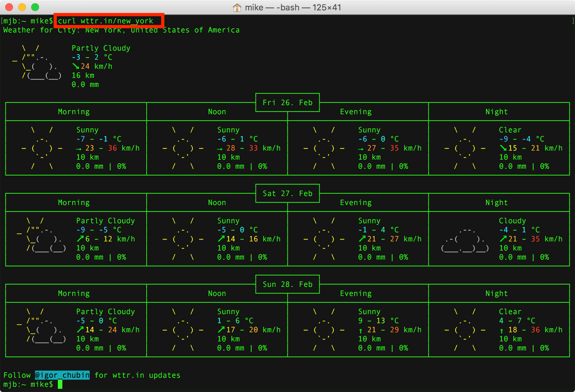Click Friday night 'Clear' condition label
This screenshot has height=392, width=575.
tap(510, 130)
